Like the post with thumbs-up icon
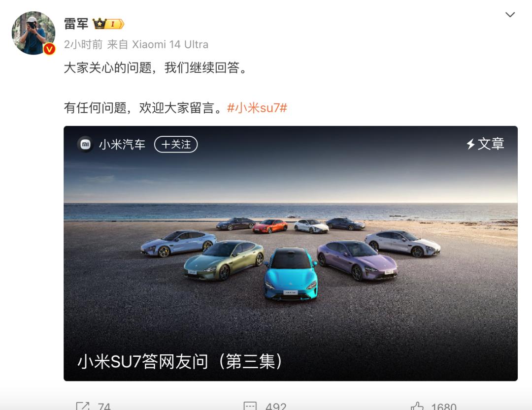Viewport: 532px width, 410px height. (417, 406)
